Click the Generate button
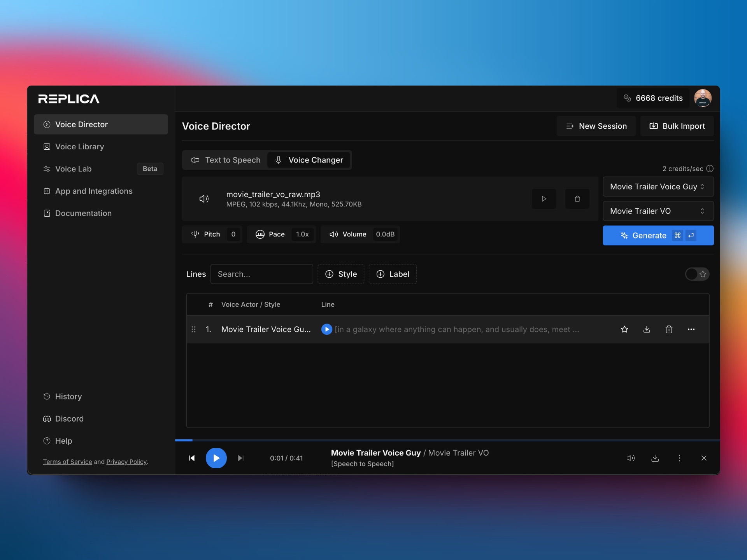Image resolution: width=747 pixels, height=560 pixels. (658, 235)
